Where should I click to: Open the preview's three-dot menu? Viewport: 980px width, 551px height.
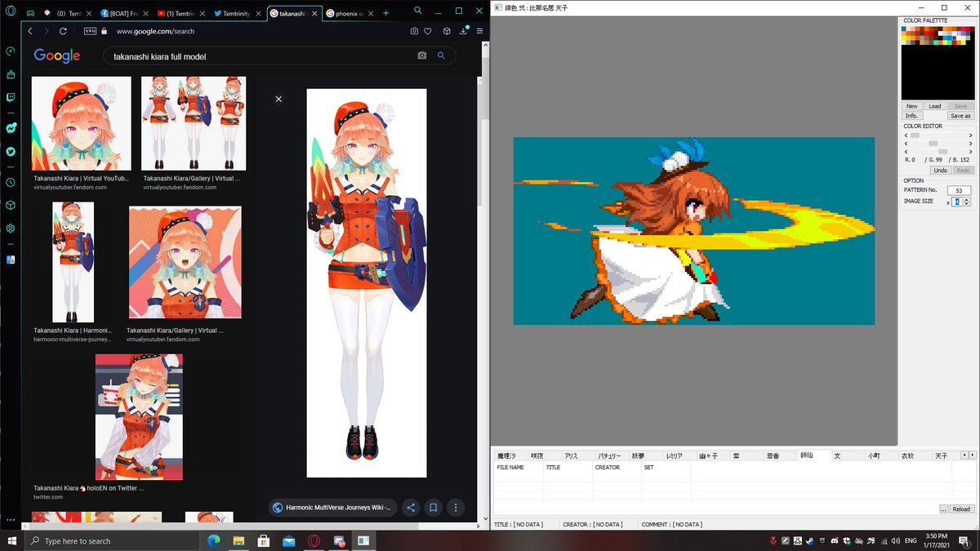coord(457,507)
